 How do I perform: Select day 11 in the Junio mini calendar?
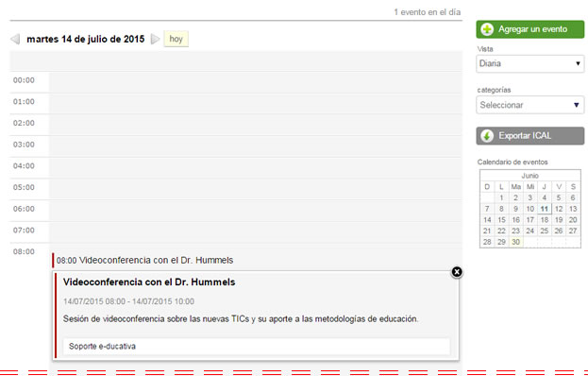pos(545,209)
